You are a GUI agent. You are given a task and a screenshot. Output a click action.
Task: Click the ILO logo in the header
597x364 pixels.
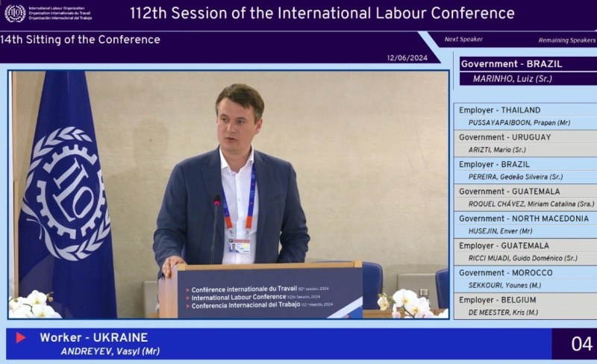[15, 13]
